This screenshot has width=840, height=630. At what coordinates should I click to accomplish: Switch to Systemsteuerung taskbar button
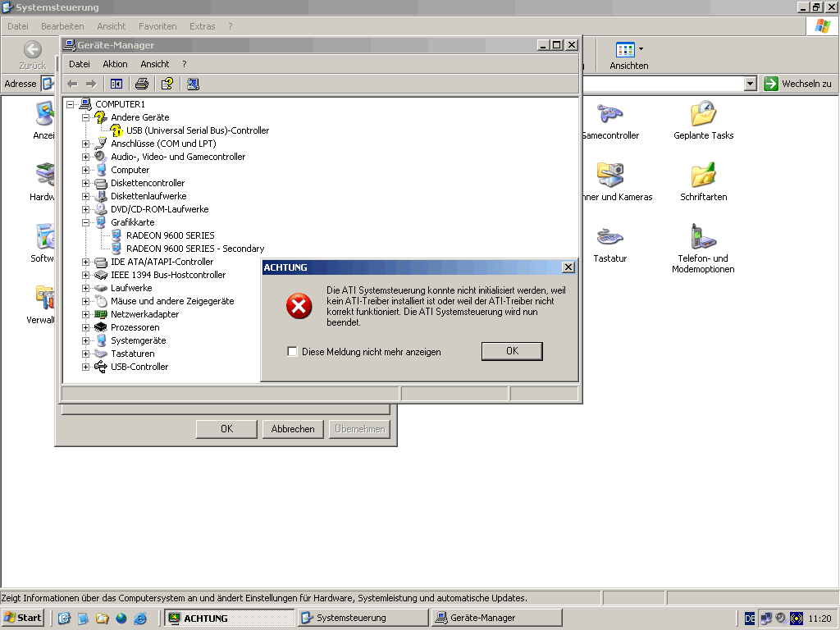[x=363, y=618]
